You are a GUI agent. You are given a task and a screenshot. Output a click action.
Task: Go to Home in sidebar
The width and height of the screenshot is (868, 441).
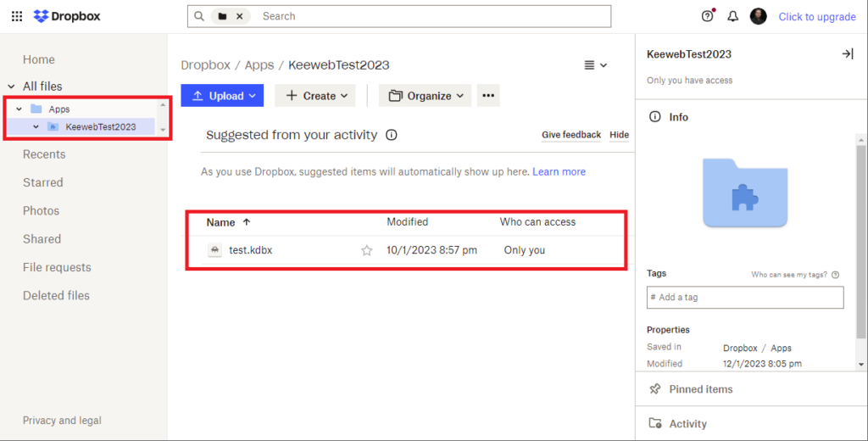tap(39, 59)
